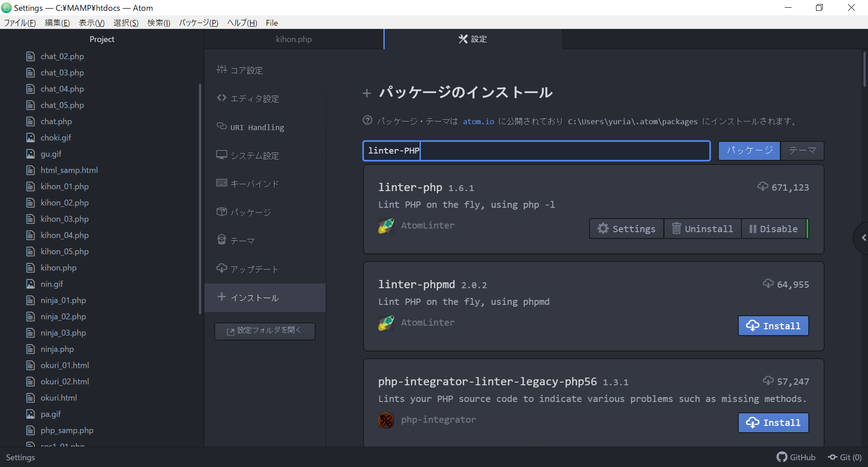Open the テーマ section in sidebar
This screenshot has width=868, height=467.
265,241
